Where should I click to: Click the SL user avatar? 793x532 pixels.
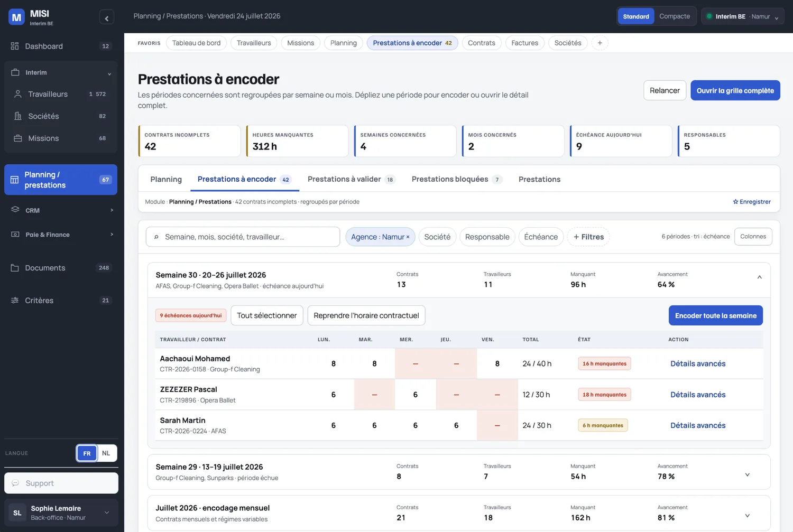click(17, 513)
